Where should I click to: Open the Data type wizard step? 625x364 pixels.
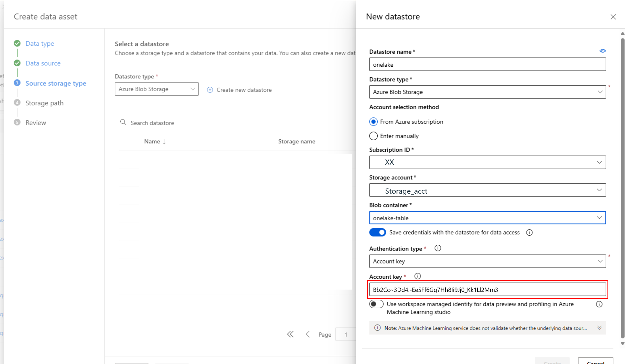[x=40, y=43]
